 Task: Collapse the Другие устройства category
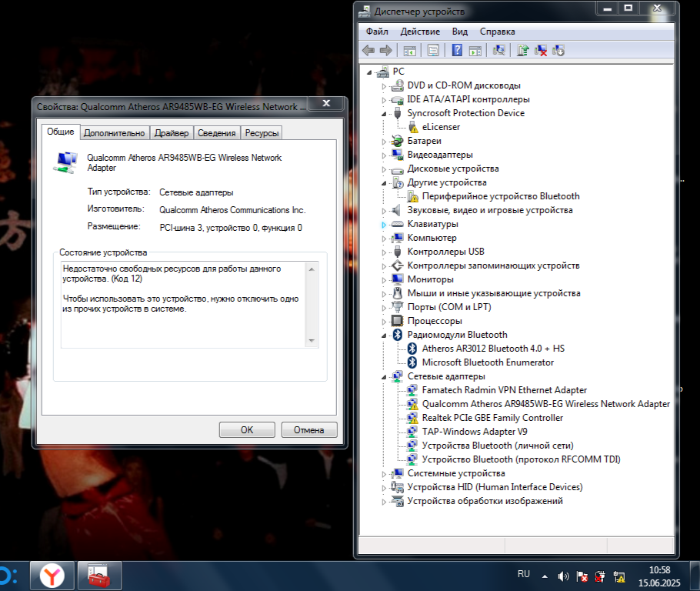click(384, 183)
